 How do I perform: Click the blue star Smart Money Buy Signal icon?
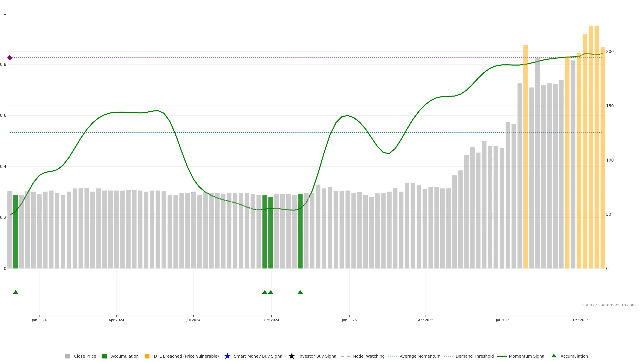pos(227,356)
